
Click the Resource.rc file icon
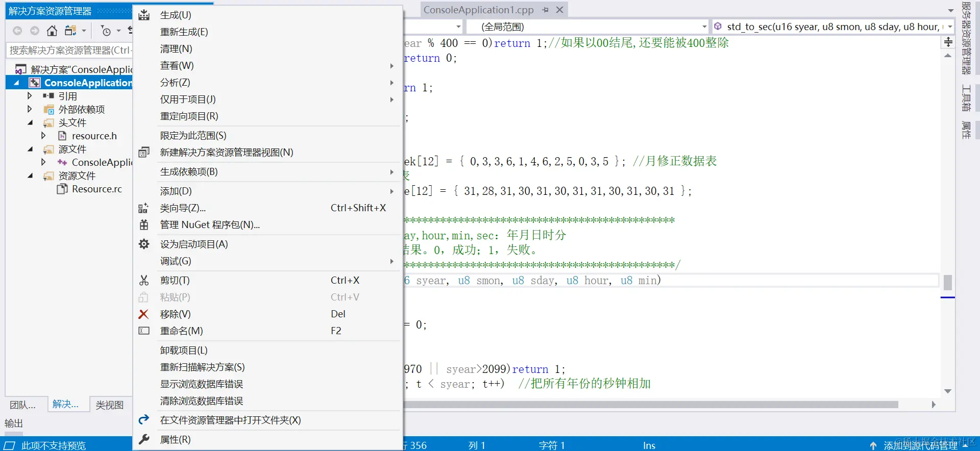62,189
